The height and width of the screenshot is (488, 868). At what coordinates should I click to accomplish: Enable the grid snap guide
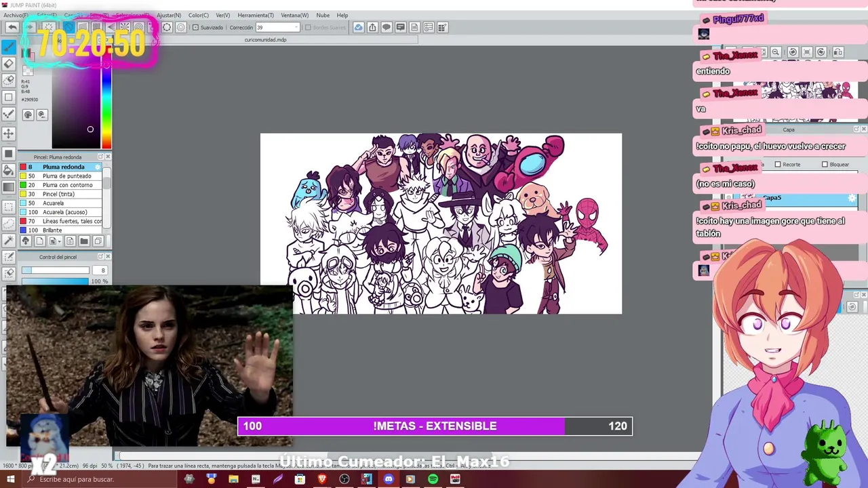[x=96, y=27]
